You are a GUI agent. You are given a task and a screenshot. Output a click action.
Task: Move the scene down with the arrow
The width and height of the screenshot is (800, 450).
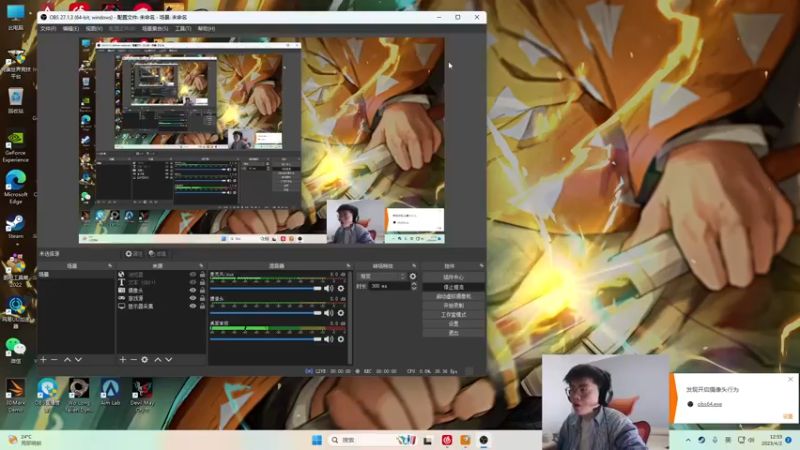pos(79,360)
